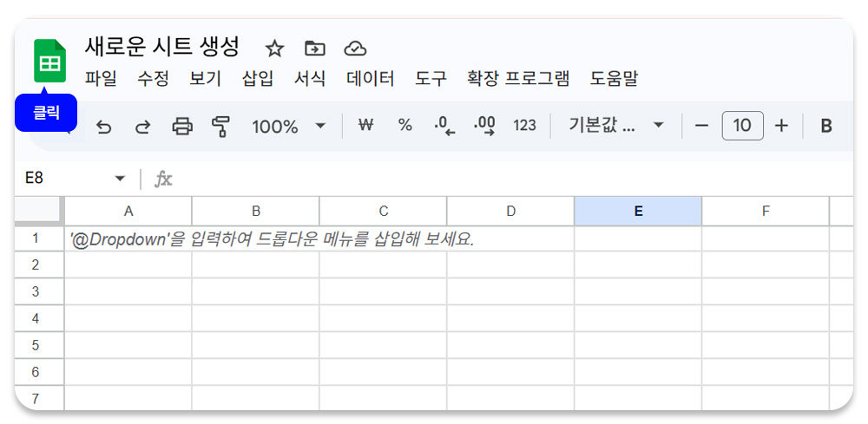Open the 삽입 menu
The width and height of the screenshot is (868, 424).
(x=258, y=79)
